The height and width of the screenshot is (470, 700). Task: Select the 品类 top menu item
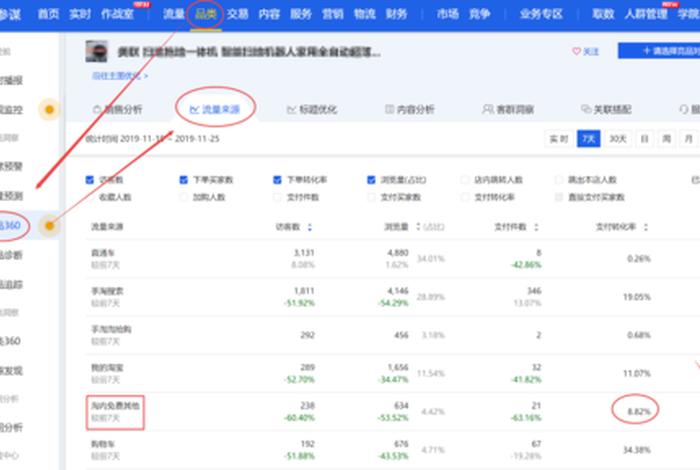[206, 14]
